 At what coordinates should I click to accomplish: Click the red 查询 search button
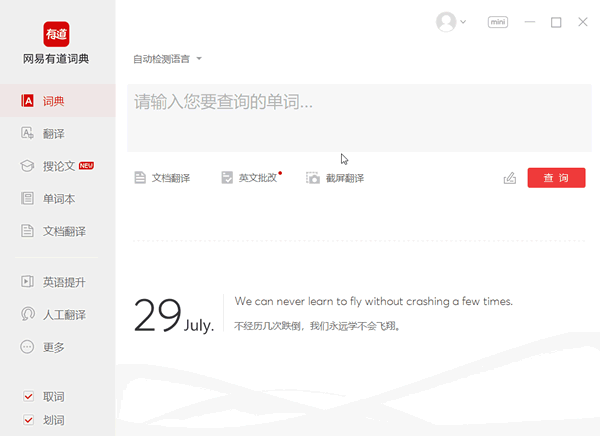click(556, 178)
